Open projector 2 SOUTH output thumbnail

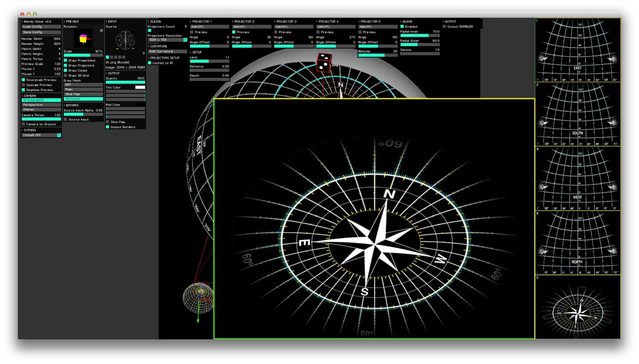(x=578, y=114)
